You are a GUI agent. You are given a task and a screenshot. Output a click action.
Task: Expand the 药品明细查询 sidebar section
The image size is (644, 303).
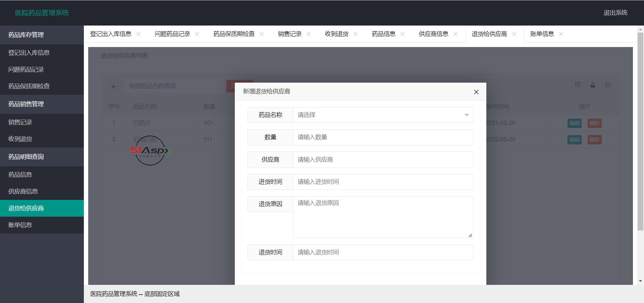pos(26,157)
